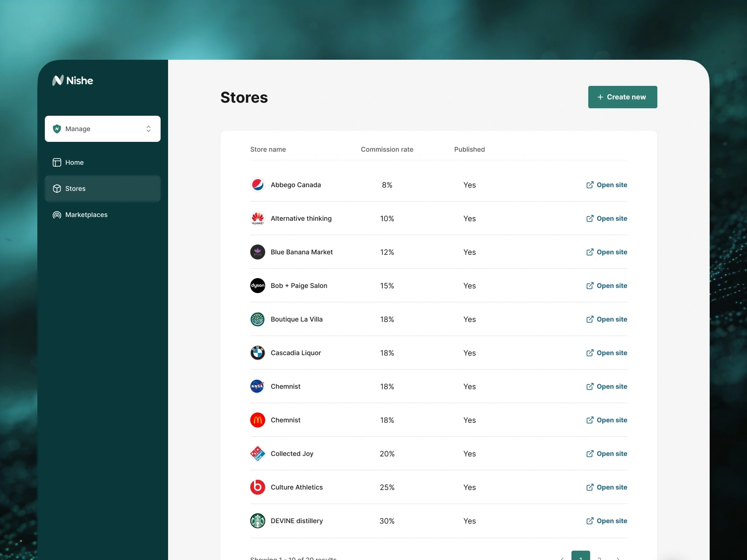Click the Manage shield icon
This screenshot has height=560, width=747.
point(57,129)
